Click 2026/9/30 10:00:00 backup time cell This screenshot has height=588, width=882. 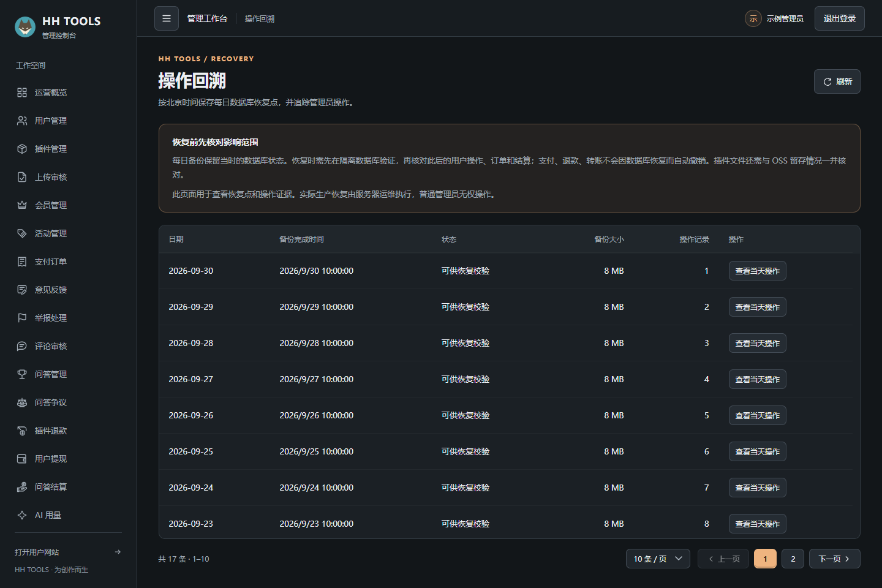pos(317,271)
